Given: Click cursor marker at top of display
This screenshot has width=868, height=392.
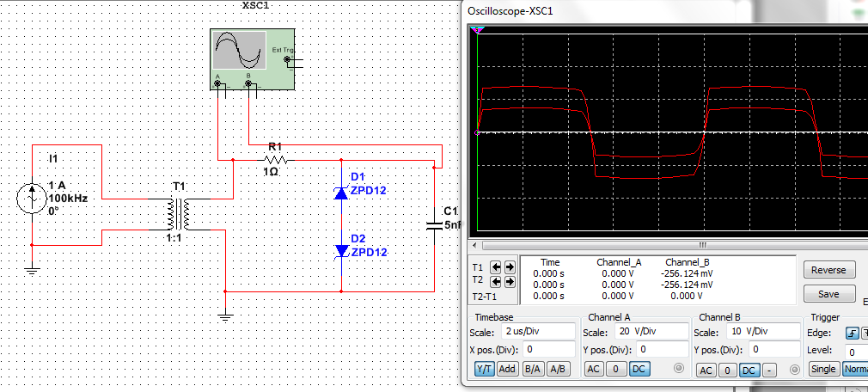Looking at the screenshot, I should pos(477,29).
